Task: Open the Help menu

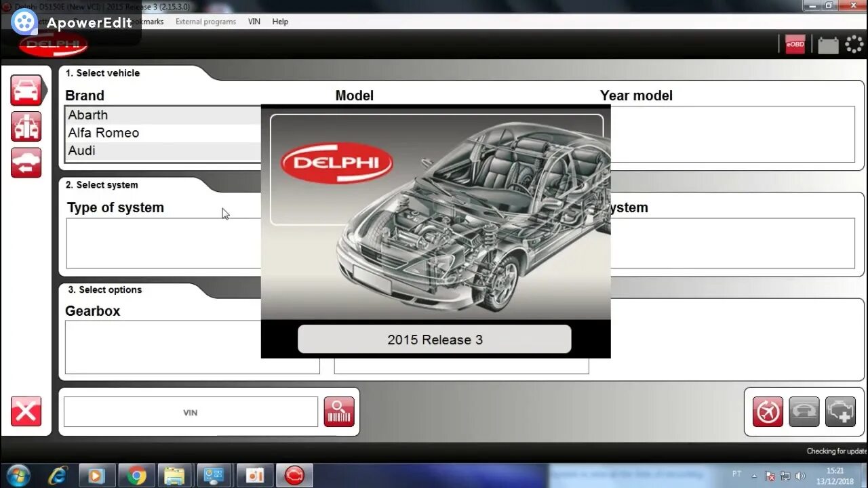Action: click(x=280, y=22)
